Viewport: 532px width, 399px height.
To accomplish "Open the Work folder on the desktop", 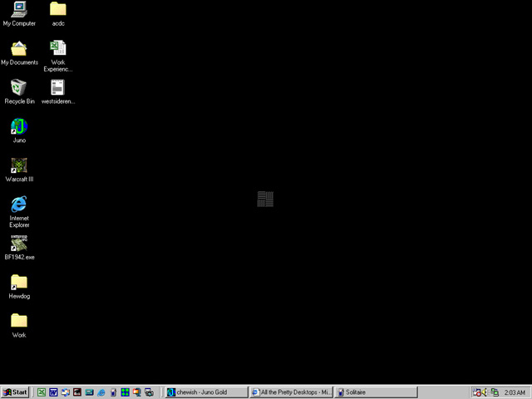I will pyautogui.click(x=18, y=322).
